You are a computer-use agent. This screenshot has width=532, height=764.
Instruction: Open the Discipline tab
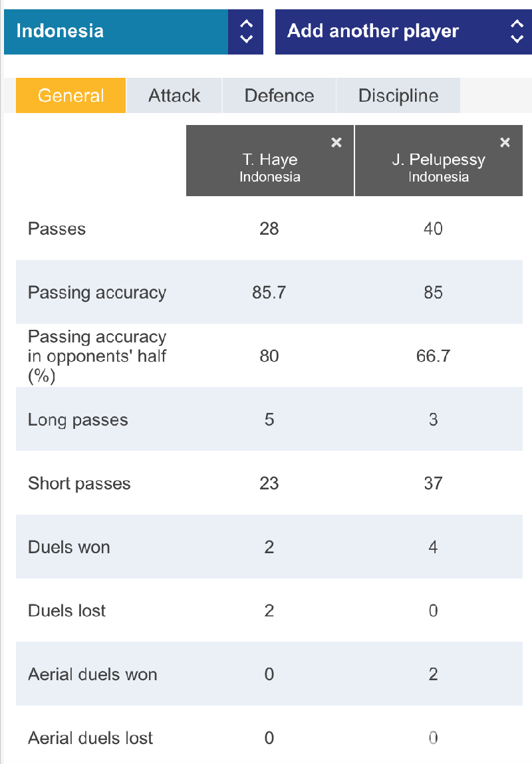click(398, 96)
